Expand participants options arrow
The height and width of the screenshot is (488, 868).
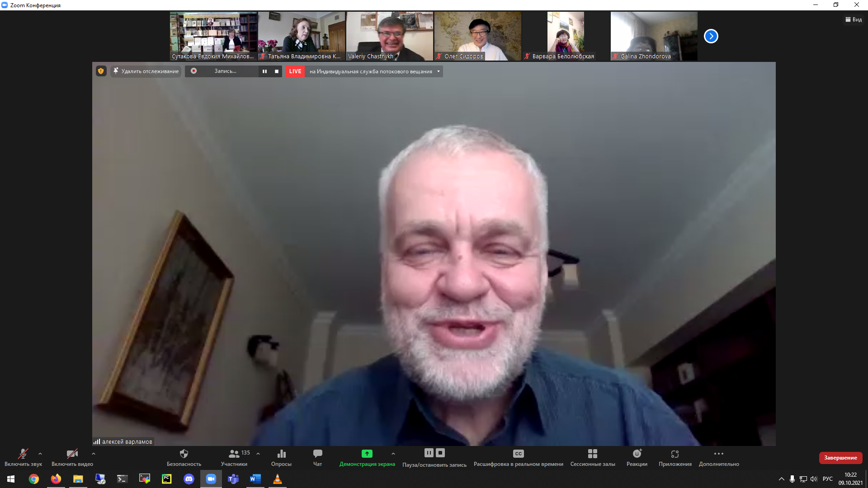click(258, 454)
